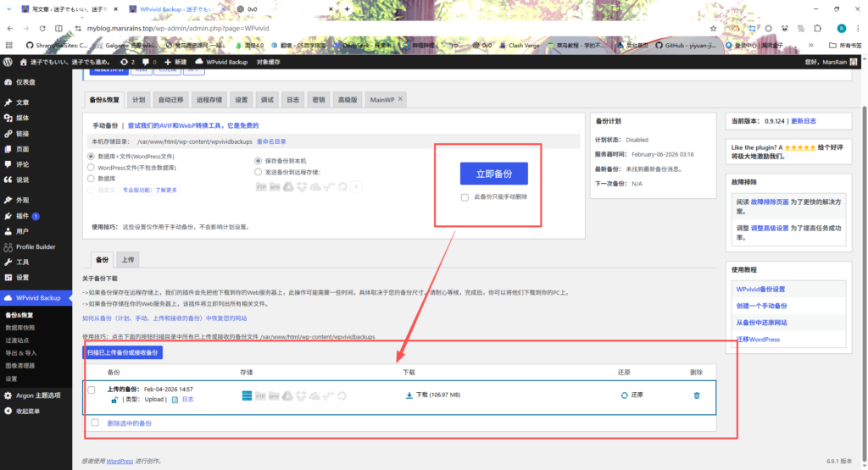
Task: Click the local server storage icon in the backup row
Action: (x=248, y=395)
